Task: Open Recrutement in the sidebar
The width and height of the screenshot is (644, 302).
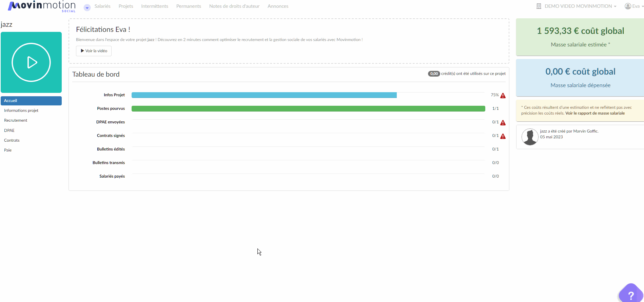Action: (16, 120)
